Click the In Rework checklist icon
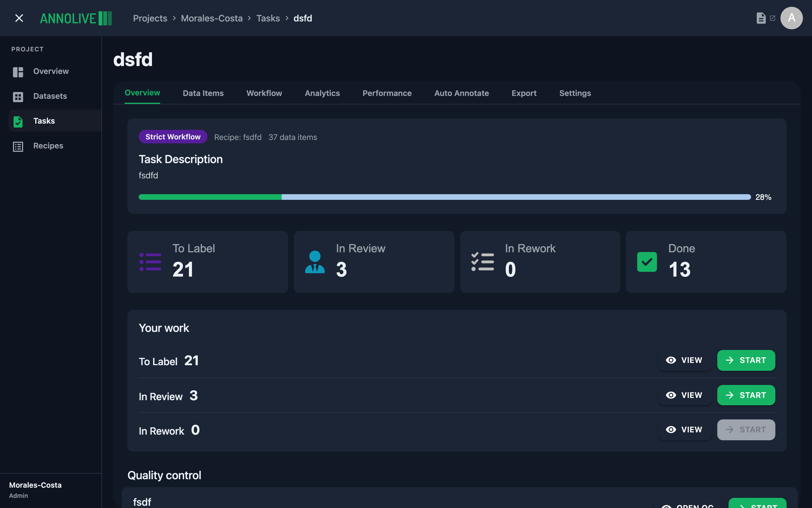 (x=482, y=262)
